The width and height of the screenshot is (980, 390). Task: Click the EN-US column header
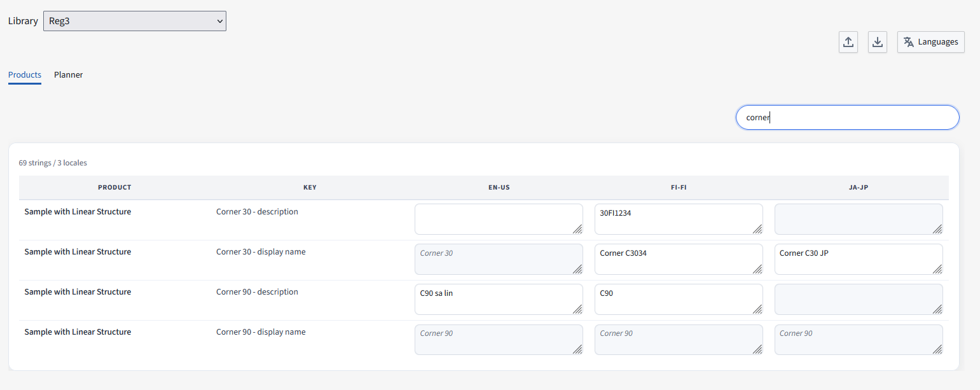pos(499,187)
